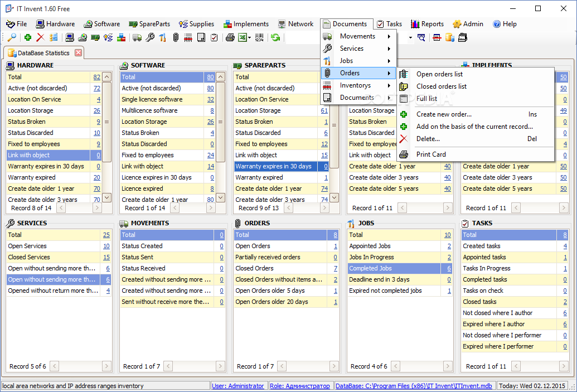Click the truck movements toolbar icon

coord(137,37)
